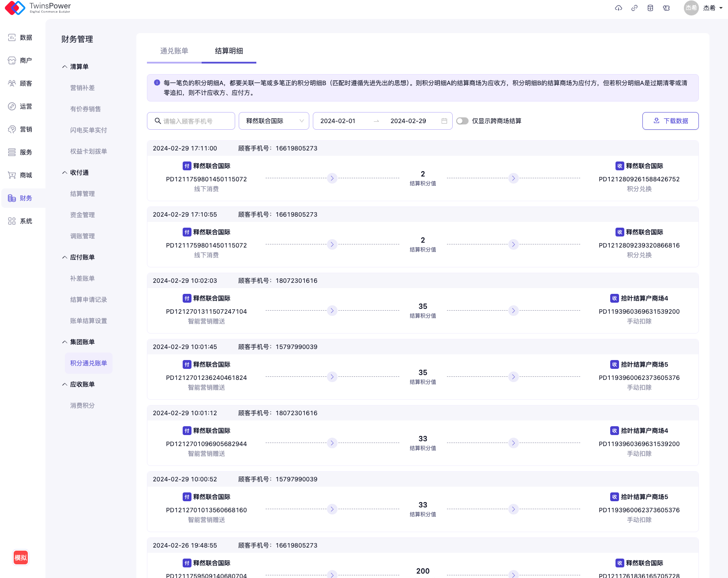Click the 下载数据 button
This screenshot has height=578, width=728.
tap(670, 121)
